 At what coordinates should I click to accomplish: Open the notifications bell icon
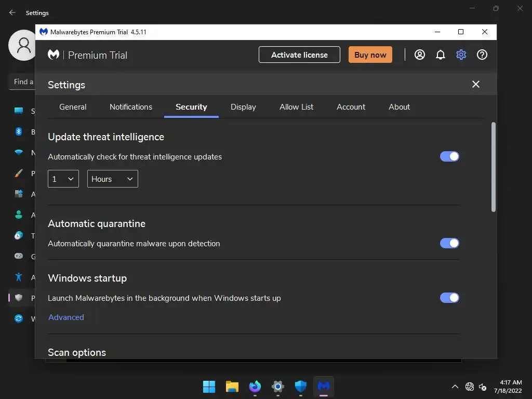[x=441, y=55]
